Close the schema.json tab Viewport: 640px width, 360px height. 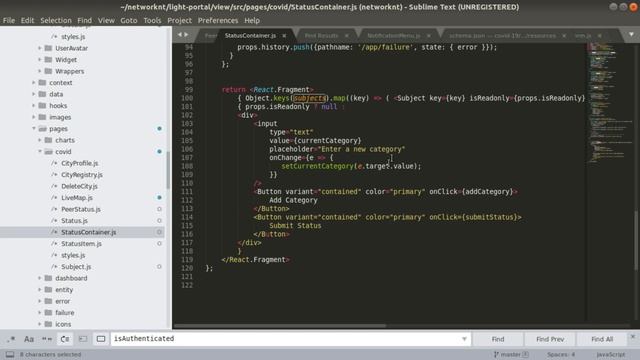click(564, 36)
